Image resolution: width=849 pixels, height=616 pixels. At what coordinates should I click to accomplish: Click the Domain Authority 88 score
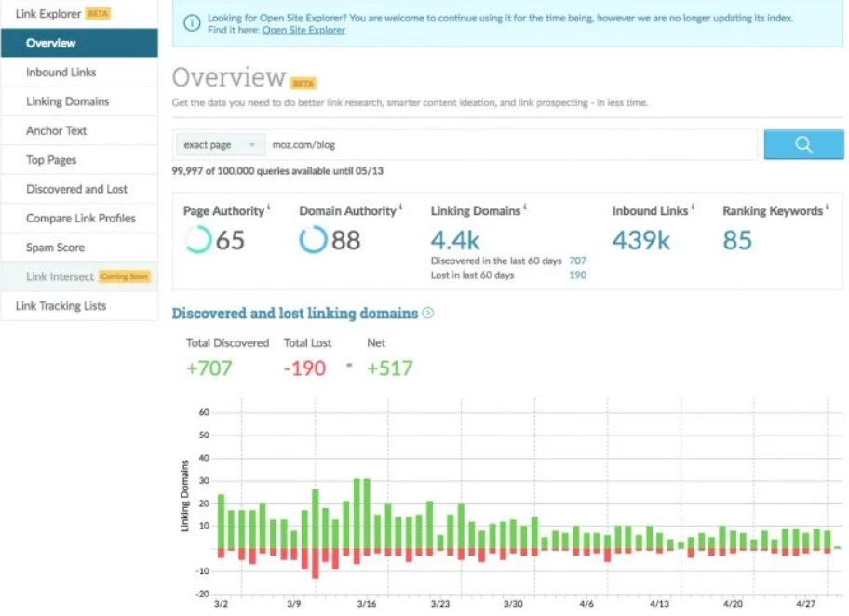click(346, 240)
